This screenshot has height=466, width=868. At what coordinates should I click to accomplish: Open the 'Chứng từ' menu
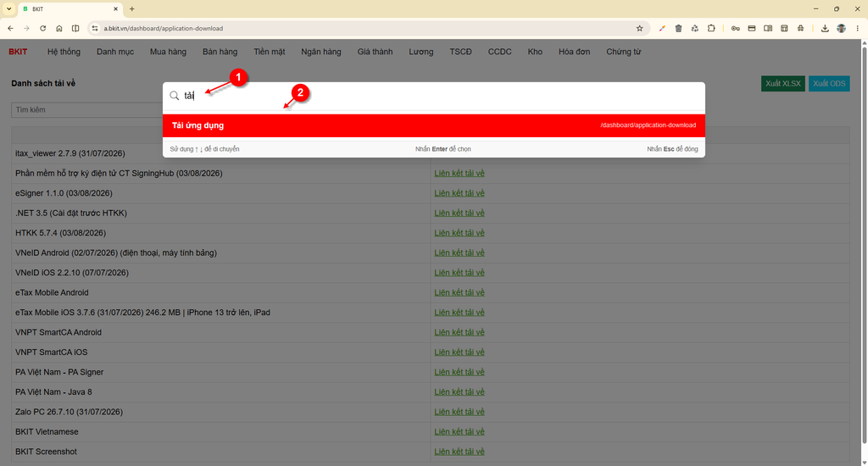pyautogui.click(x=623, y=52)
